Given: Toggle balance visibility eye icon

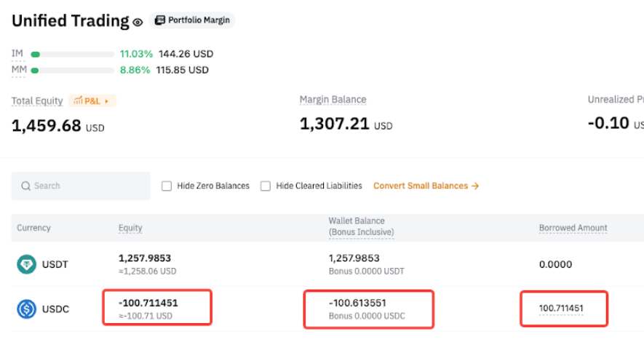Looking at the screenshot, I should [x=138, y=23].
